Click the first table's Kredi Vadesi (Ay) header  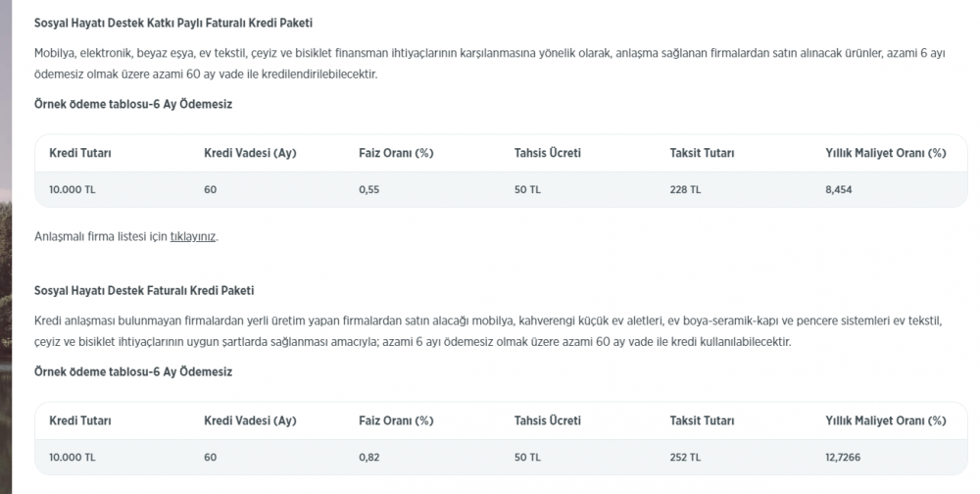point(250,153)
